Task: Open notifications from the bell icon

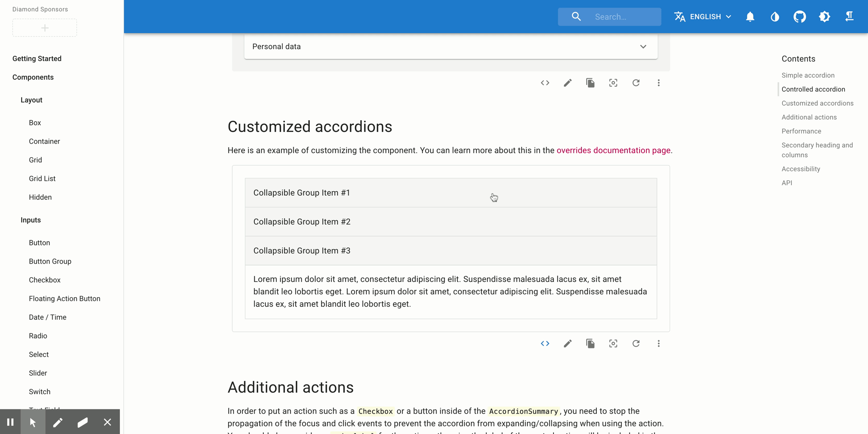Action: 750,17
